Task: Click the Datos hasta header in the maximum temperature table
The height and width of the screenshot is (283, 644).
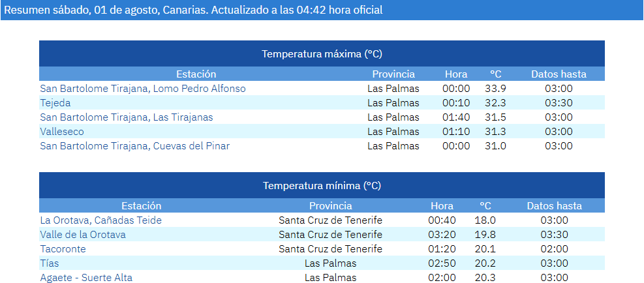Action: coord(559,74)
